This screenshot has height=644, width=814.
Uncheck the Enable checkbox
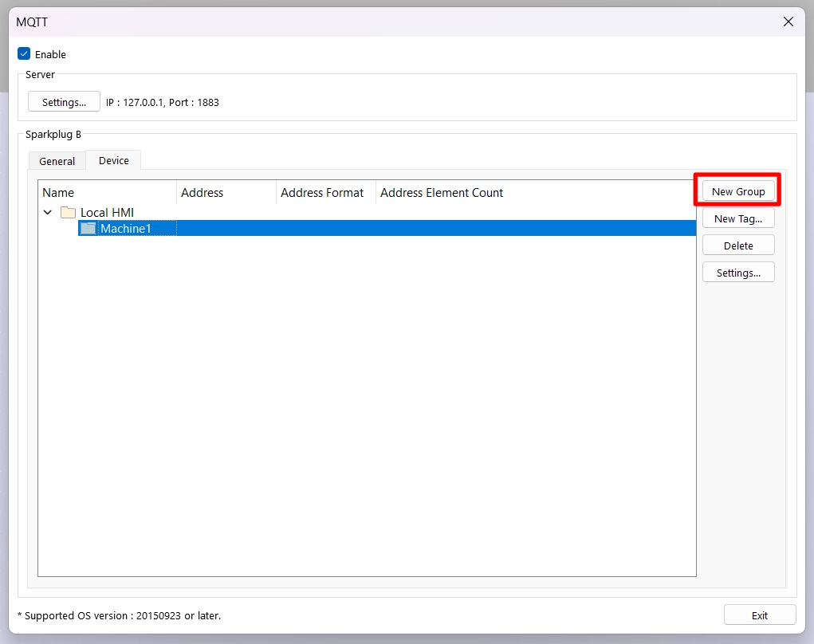[x=24, y=53]
